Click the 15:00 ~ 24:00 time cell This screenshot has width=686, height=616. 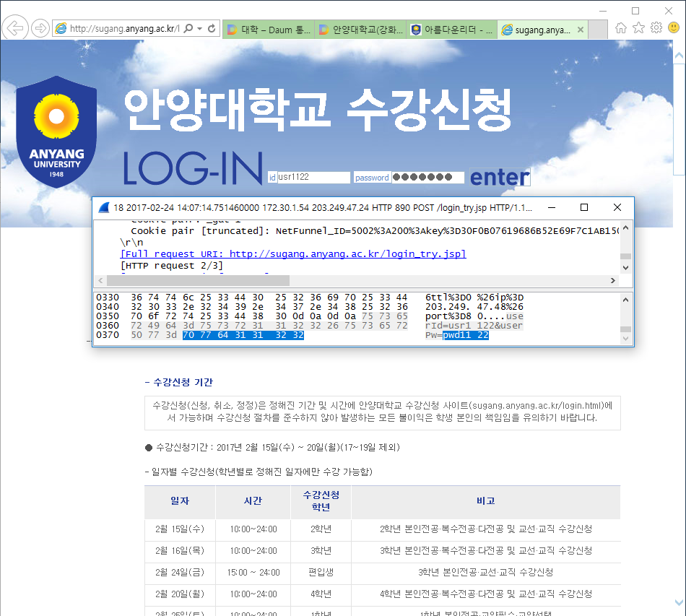click(253, 572)
